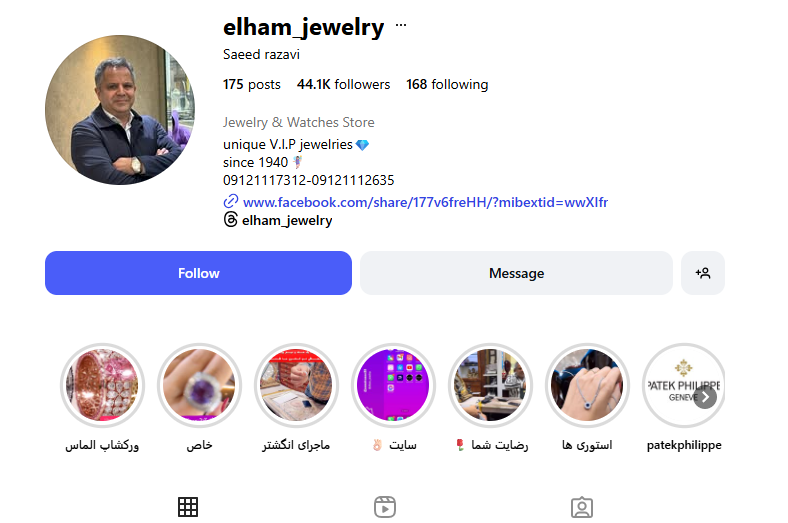Switch to the posts grid tab

pyautogui.click(x=188, y=507)
